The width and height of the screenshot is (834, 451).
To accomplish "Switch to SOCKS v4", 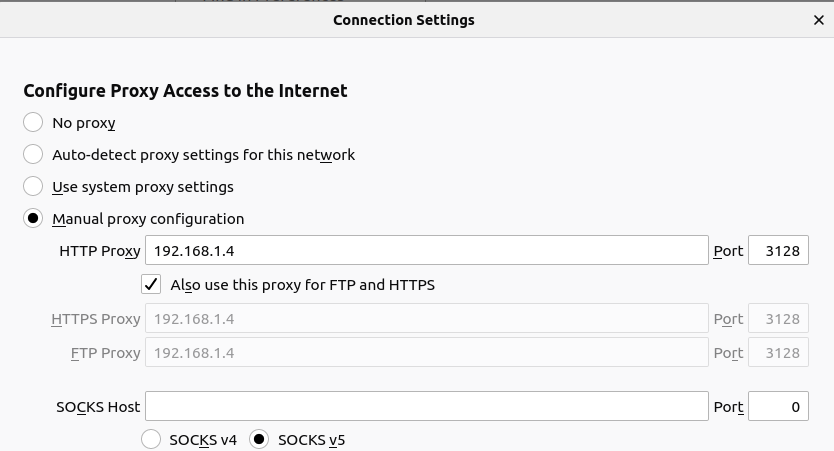I will pyautogui.click(x=152, y=439).
